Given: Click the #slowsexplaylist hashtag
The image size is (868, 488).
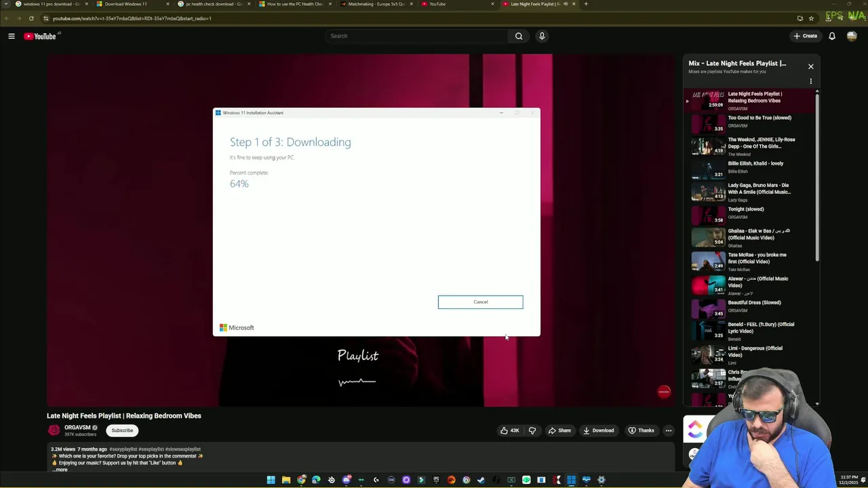Looking at the screenshot, I should click(x=182, y=449).
